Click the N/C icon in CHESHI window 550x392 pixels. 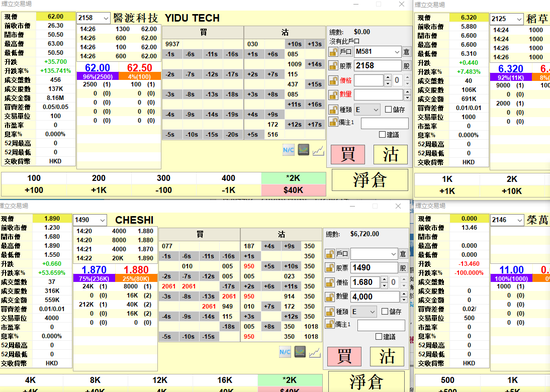285,352
